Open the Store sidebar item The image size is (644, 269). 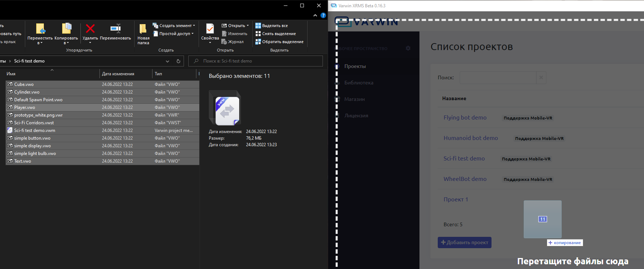tap(354, 99)
